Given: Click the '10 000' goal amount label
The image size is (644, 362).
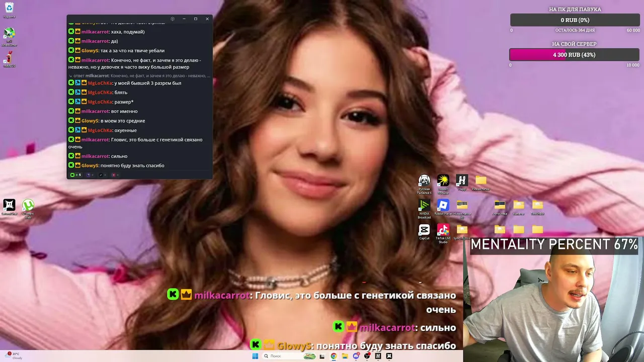Looking at the screenshot, I should click(633, 65).
